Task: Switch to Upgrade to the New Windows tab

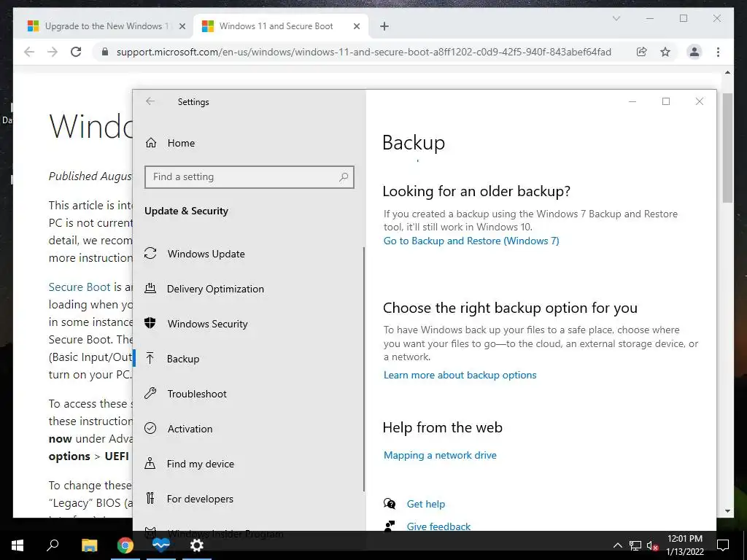Action: tap(107, 26)
